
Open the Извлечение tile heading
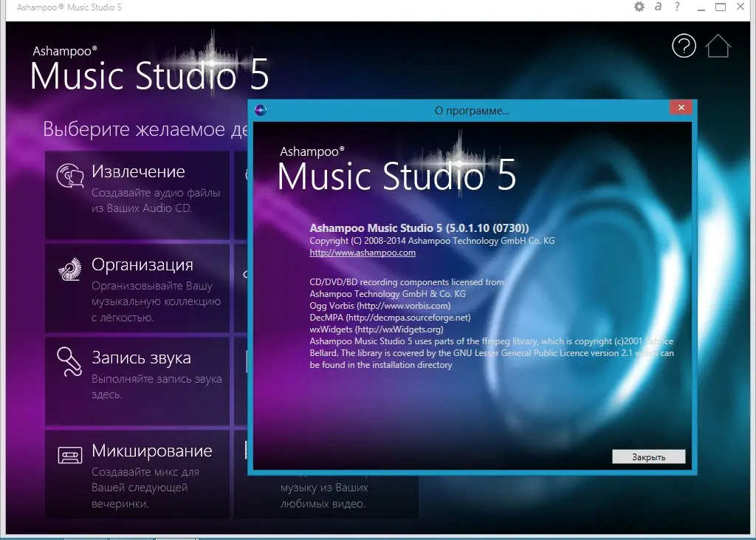[x=138, y=171]
